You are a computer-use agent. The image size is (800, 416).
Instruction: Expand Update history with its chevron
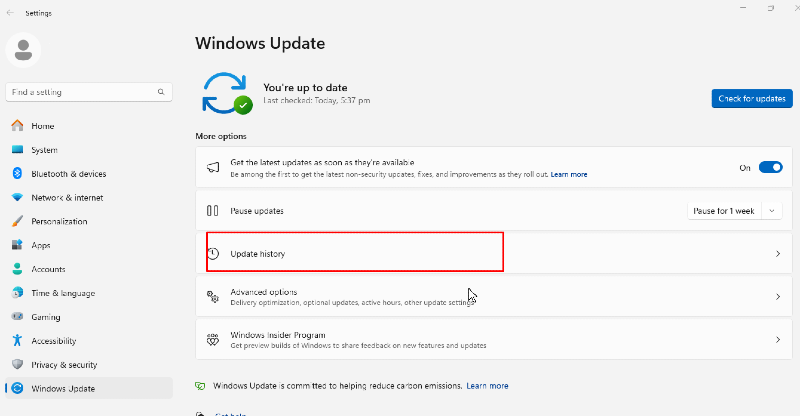[778, 254]
